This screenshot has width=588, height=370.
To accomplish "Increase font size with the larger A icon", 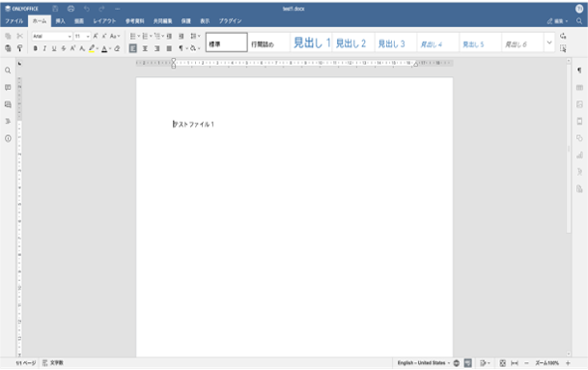I will click(96, 36).
